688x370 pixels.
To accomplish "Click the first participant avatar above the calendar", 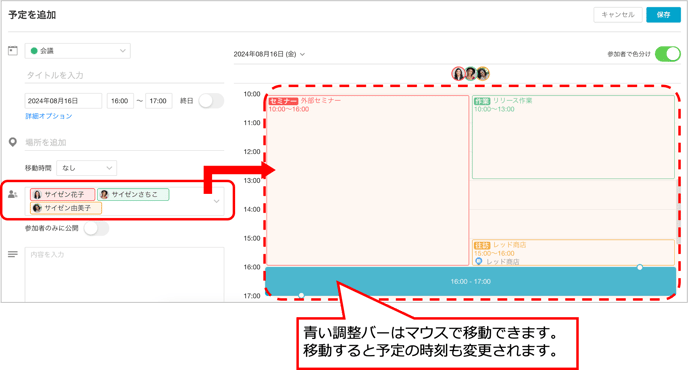I will tap(458, 73).
